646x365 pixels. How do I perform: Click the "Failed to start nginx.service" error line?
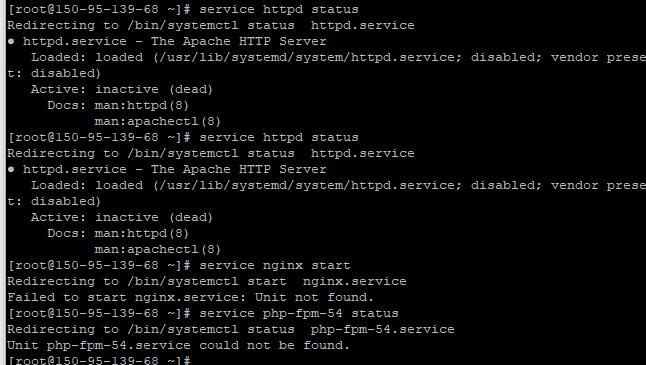[190, 297]
